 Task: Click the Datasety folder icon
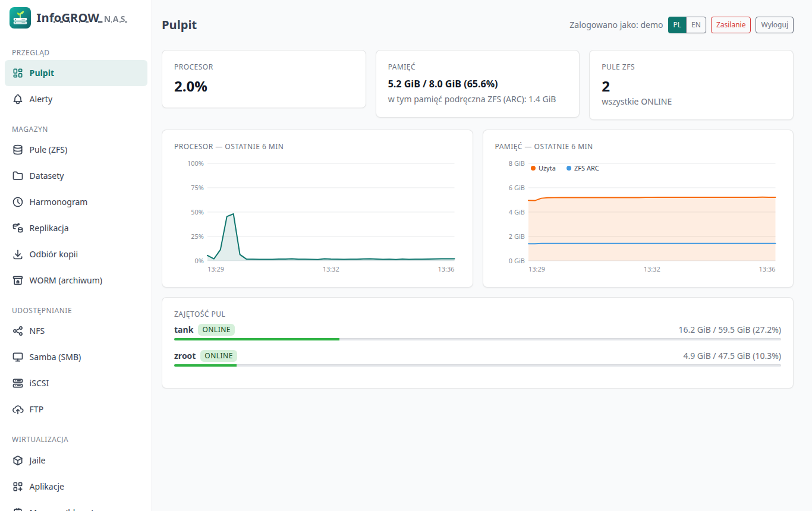point(18,176)
